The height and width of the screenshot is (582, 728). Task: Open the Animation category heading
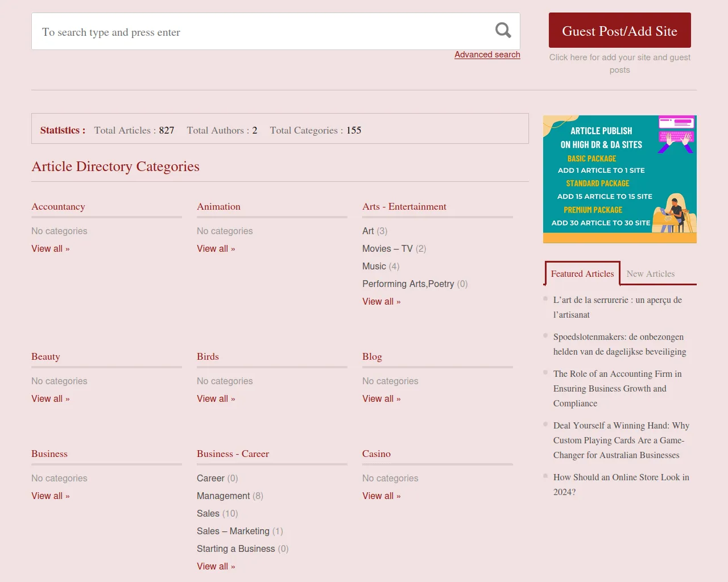(218, 207)
